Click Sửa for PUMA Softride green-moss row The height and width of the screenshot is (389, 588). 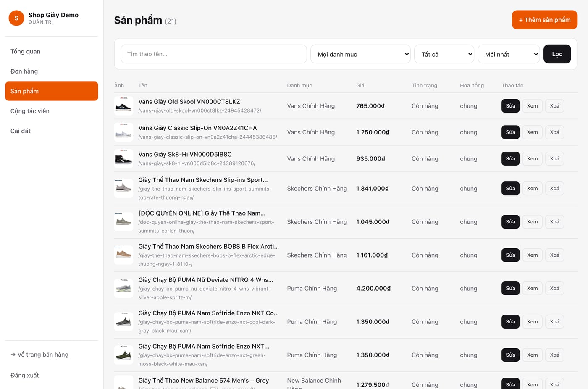510,355
